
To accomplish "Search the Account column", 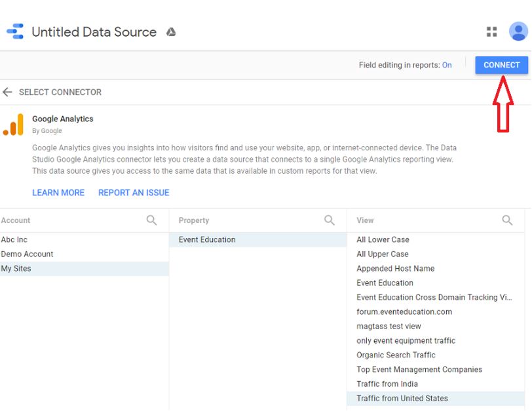I will click(x=151, y=220).
